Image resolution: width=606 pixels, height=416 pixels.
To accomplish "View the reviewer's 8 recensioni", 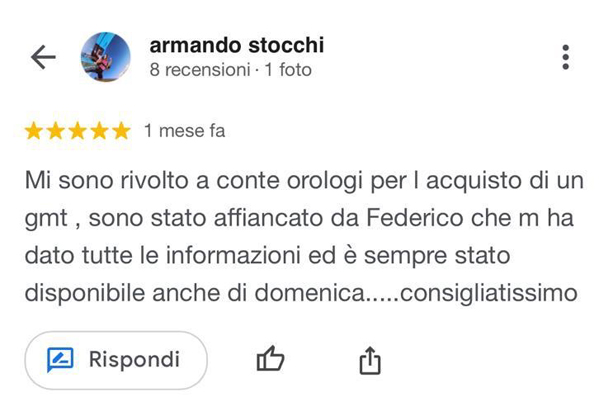I will click(200, 70).
